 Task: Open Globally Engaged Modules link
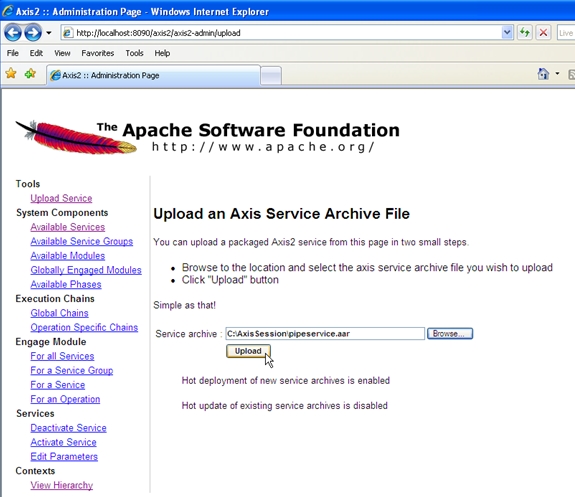[x=86, y=270]
